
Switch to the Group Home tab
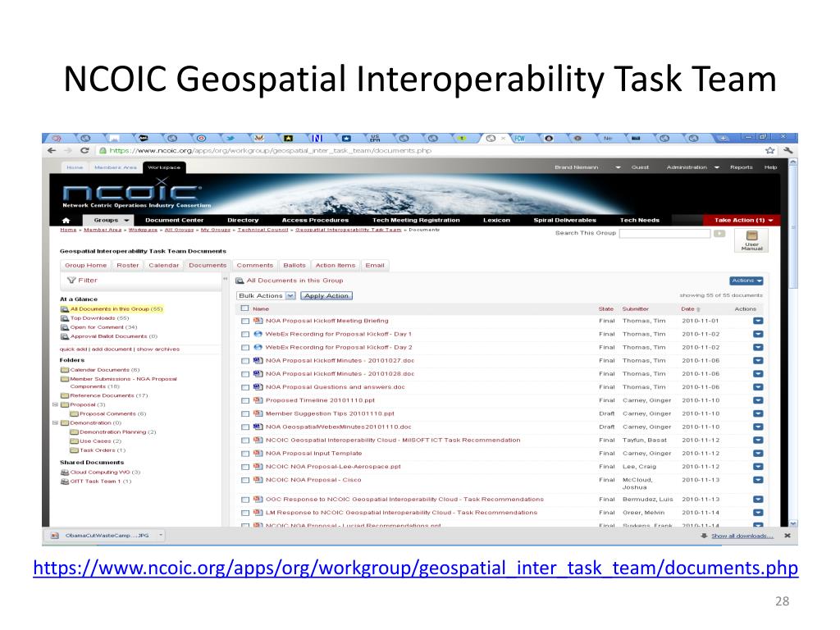[85, 265]
